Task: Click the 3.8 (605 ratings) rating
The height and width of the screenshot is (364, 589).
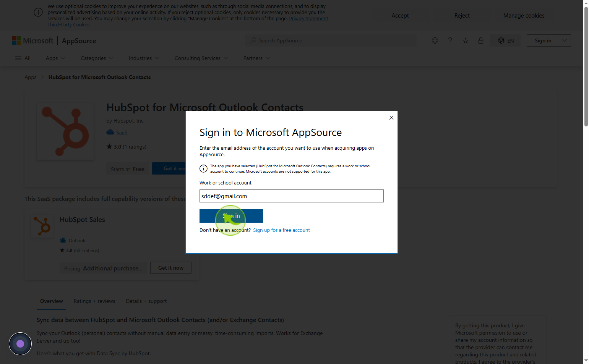Action: (x=80, y=251)
